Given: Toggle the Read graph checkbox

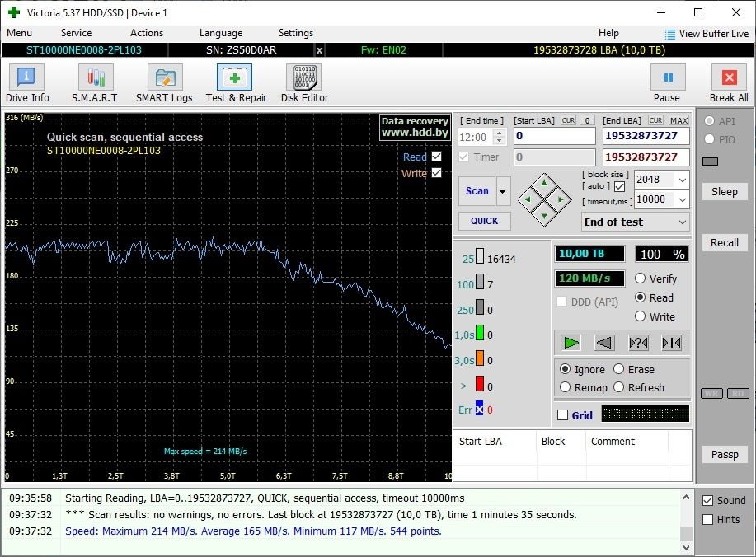Looking at the screenshot, I should coord(437,156).
